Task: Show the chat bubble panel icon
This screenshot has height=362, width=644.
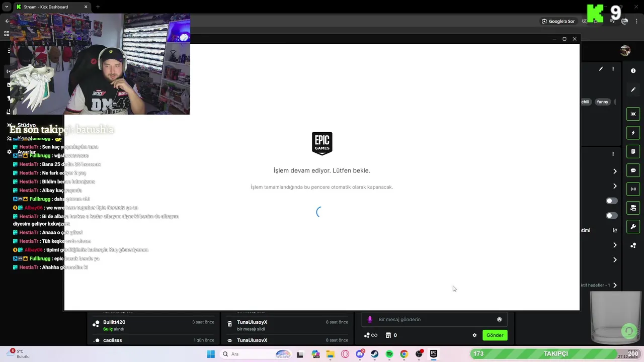Action: (633, 170)
